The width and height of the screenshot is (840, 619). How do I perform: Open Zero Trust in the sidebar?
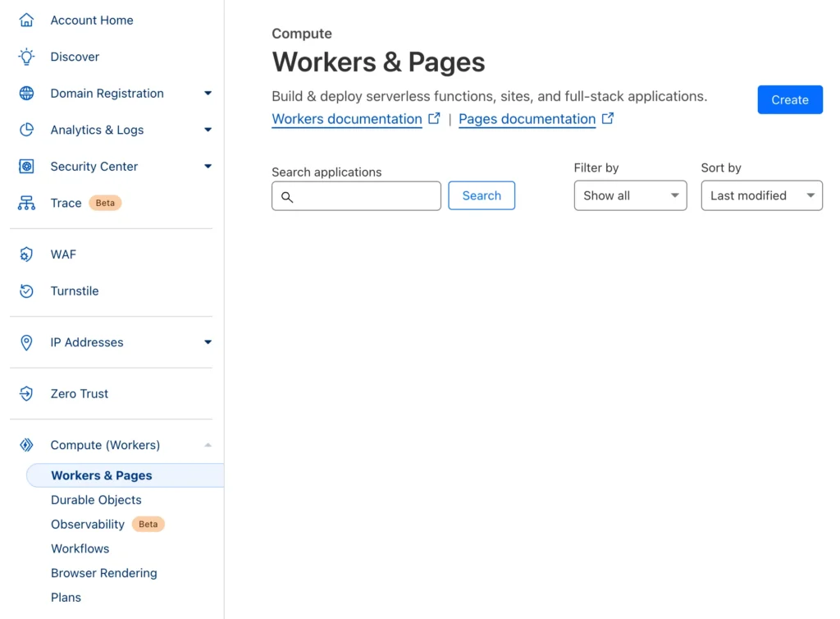click(x=80, y=393)
